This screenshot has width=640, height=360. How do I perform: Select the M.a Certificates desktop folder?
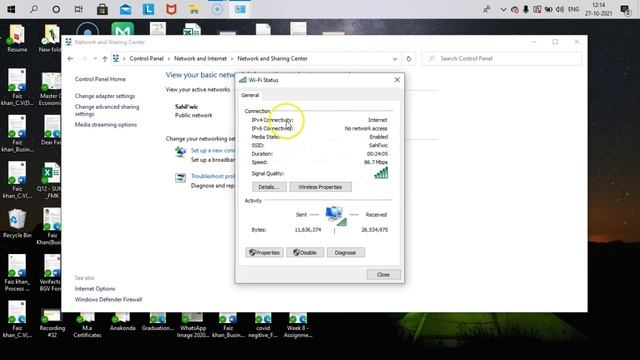click(x=87, y=325)
